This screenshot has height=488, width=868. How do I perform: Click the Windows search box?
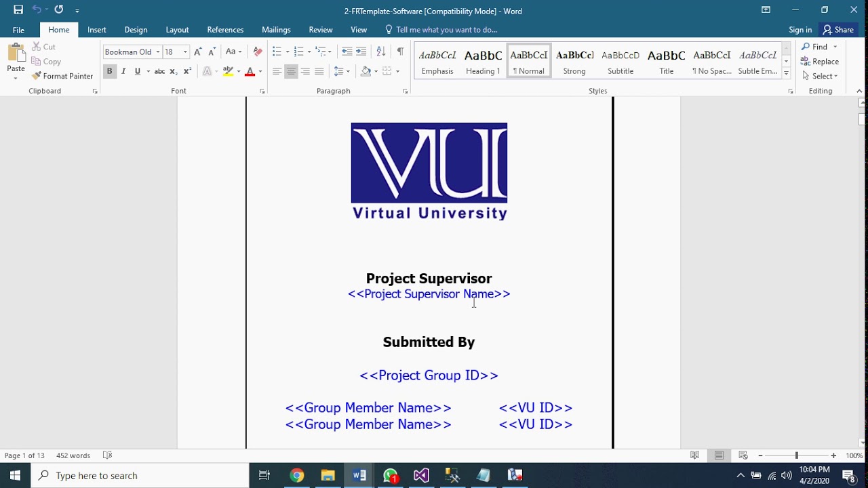(140, 475)
